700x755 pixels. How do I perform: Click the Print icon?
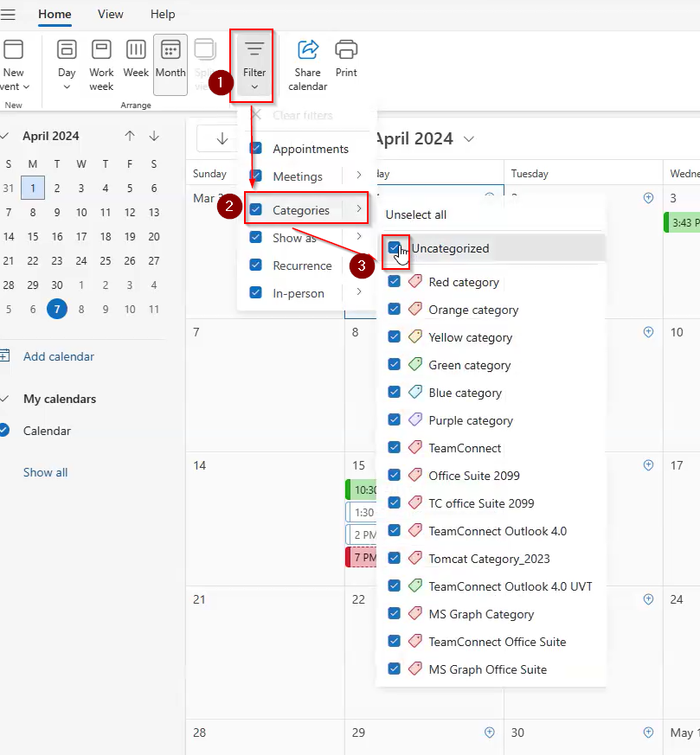pyautogui.click(x=346, y=50)
